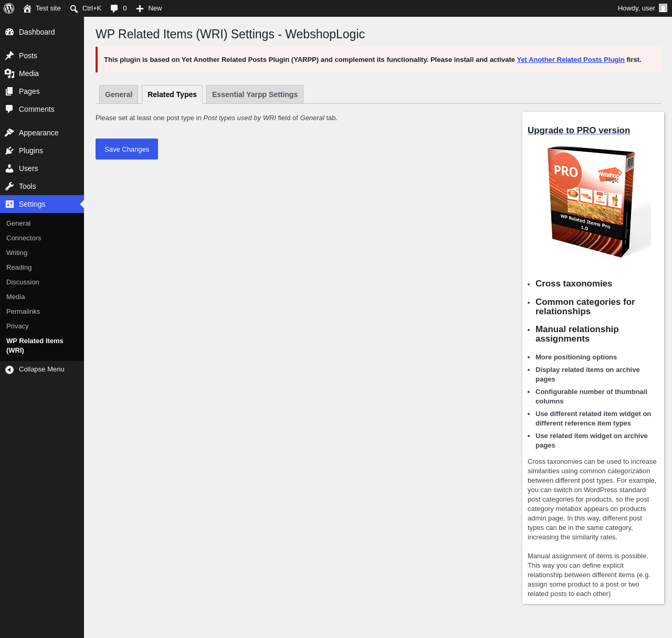The height and width of the screenshot is (638, 672).
Task: Open the Comments menu in sidebar
Action: tap(42, 109)
